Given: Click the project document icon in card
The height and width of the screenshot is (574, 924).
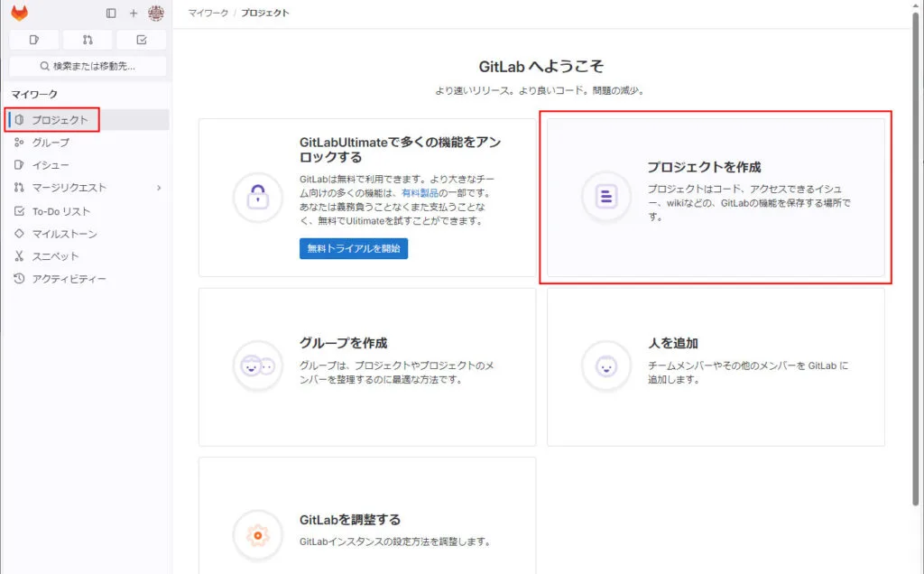Looking at the screenshot, I should click(x=605, y=197).
